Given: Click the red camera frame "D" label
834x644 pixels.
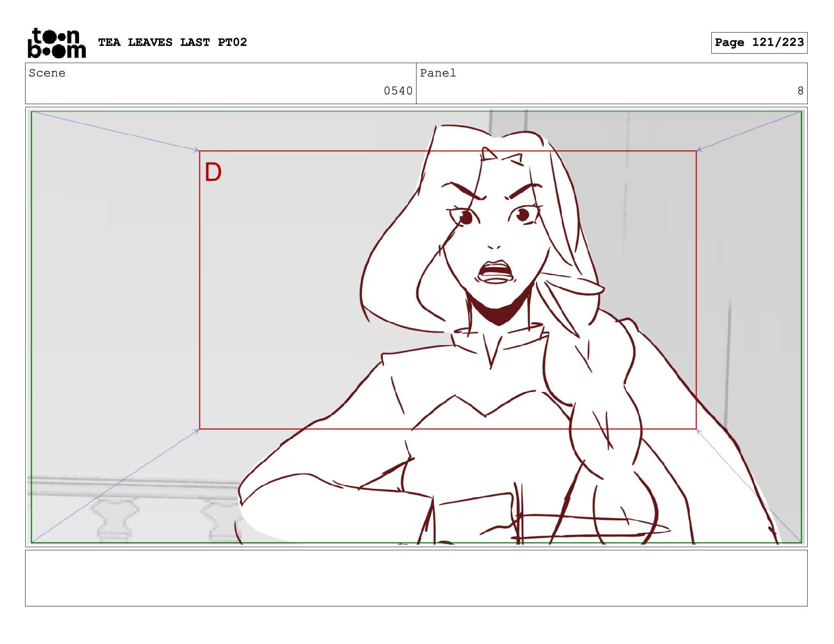Looking at the screenshot, I should pyautogui.click(x=213, y=172).
